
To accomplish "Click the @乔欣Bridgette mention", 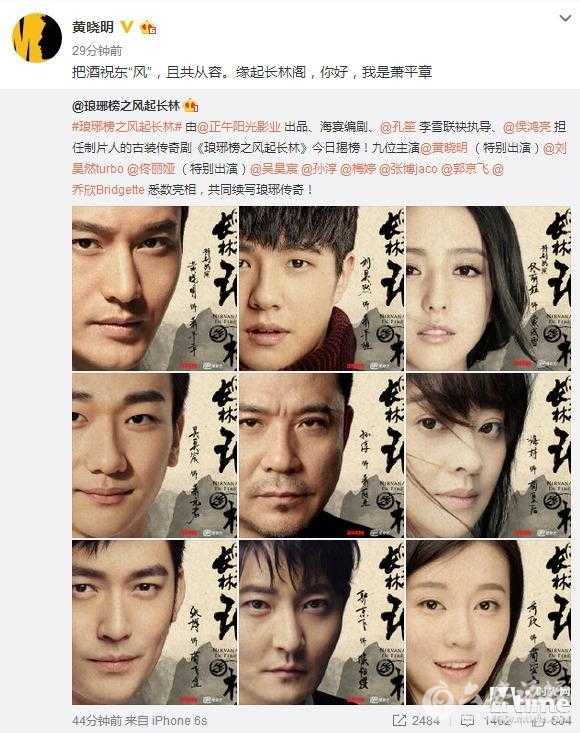I will click(108, 190).
